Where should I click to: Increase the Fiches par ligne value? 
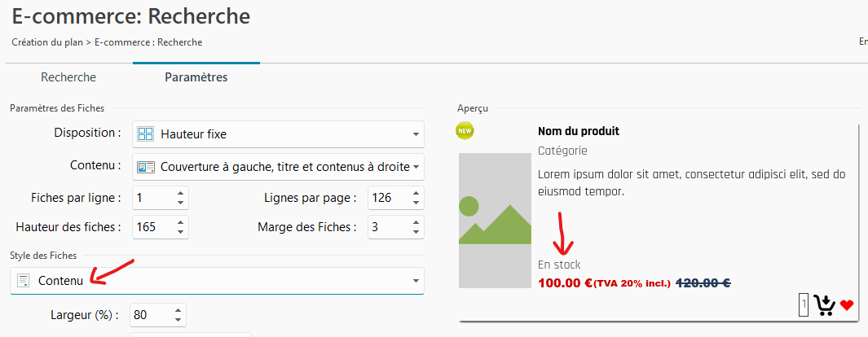(x=181, y=193)
